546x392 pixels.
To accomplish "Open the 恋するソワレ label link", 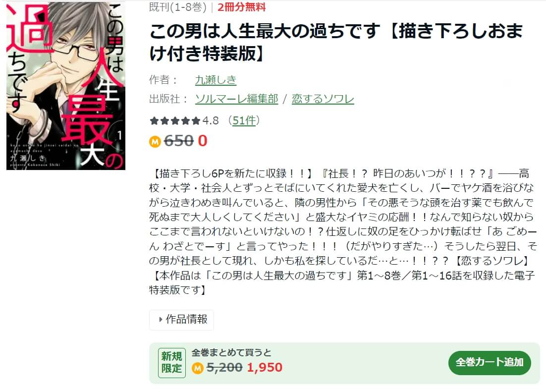I will tap(323, 99).
